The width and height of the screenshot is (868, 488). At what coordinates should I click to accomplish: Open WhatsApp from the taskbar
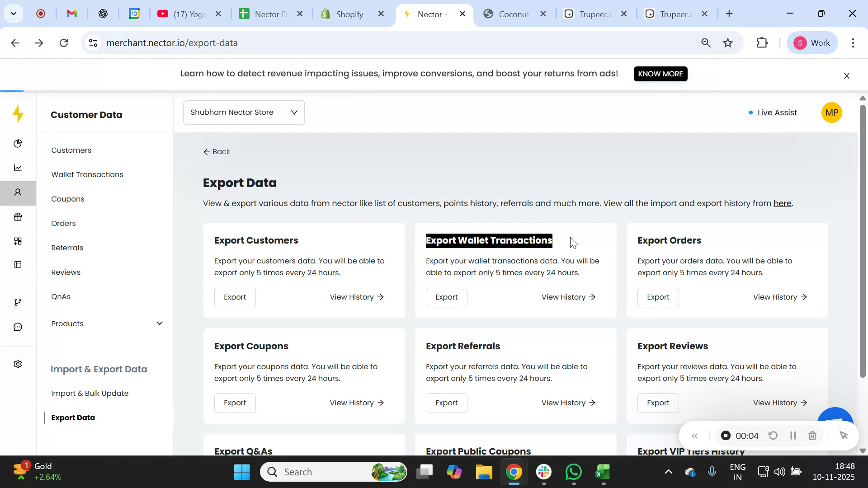click(x=573, y=471)
